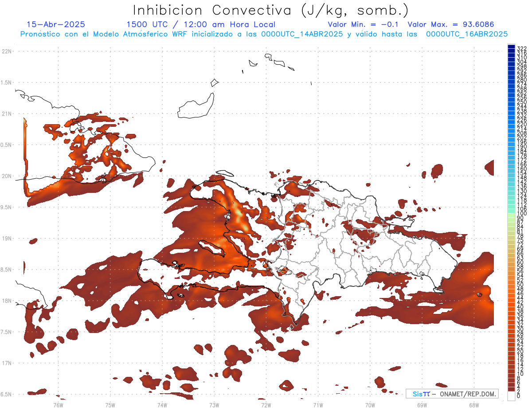Click the "68W" longitude label

point(473,404)
